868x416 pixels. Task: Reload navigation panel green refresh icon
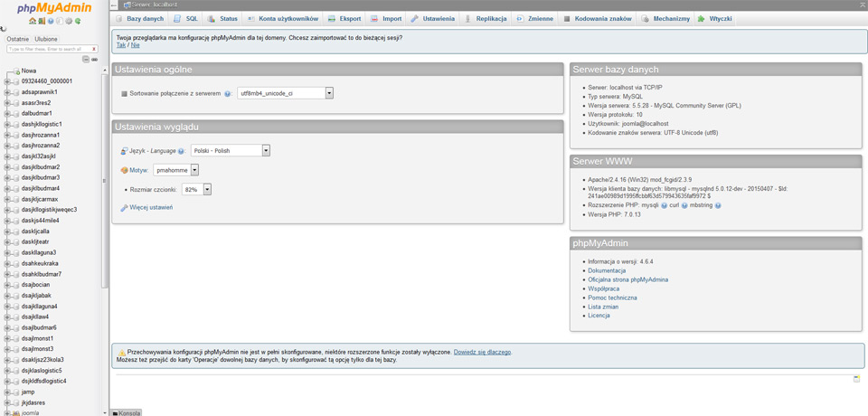[x=78, y=21]
